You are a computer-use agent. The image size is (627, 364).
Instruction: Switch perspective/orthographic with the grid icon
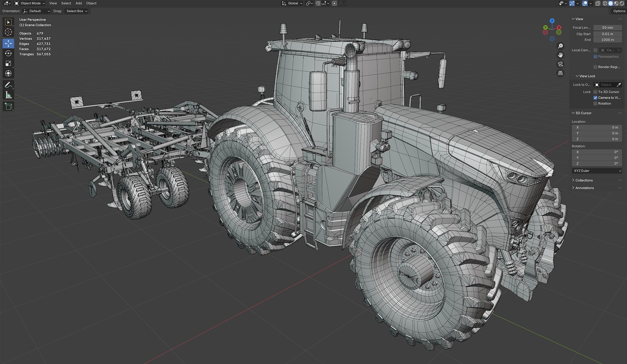pos(561,73)
